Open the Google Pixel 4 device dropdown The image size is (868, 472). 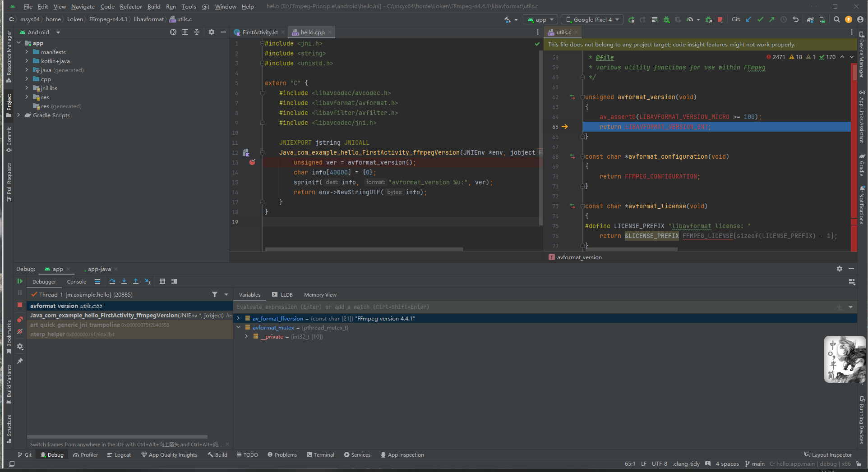[592, 20]
